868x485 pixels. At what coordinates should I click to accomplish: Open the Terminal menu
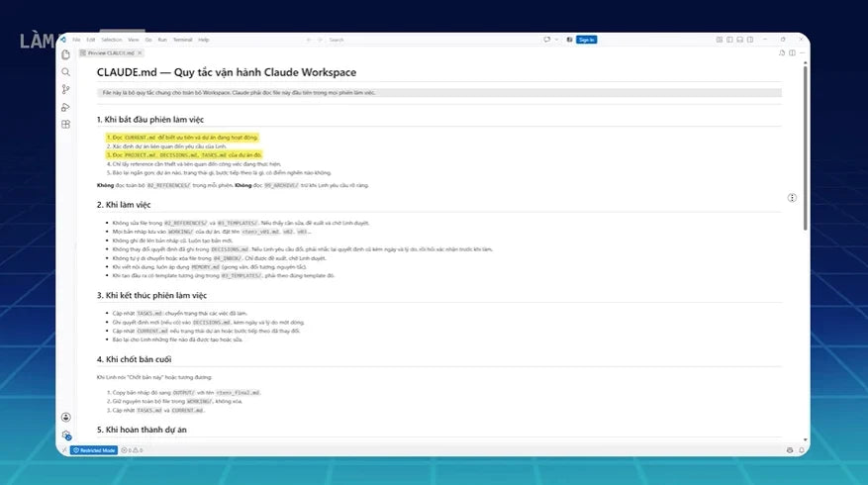183,40
